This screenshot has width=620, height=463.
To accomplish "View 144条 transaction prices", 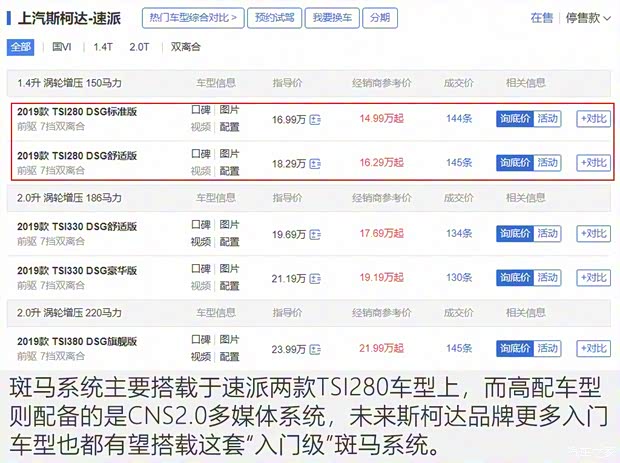I will pyautogui.click(x=459, y=118).
